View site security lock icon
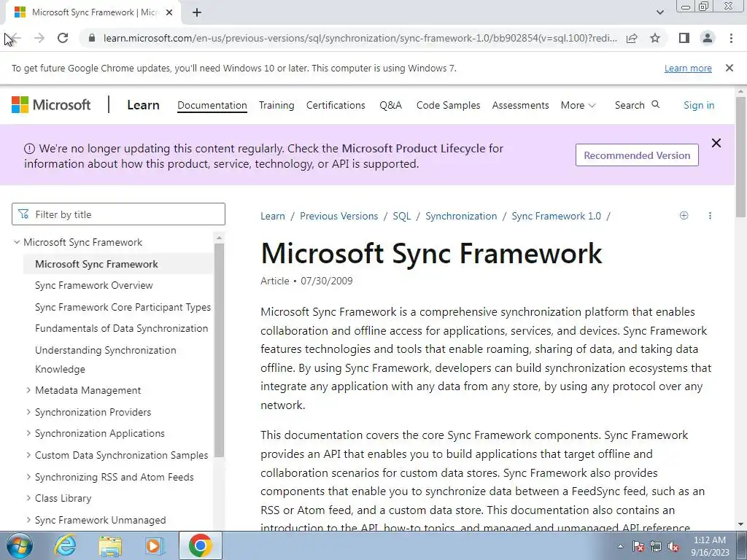 (x=92, y=38)
